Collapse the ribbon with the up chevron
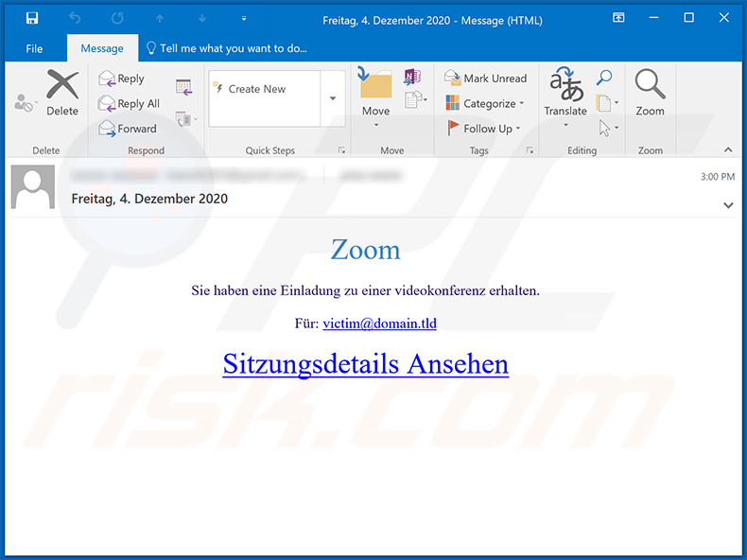Screen dimensions: 747x560 coord(728,149)
